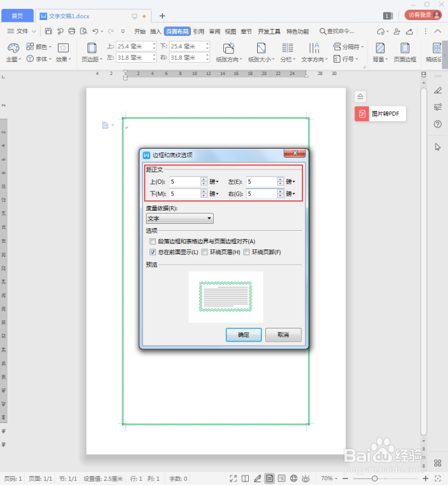Viewport: 448px width, 485px height.
Task: Click the 图片转PDF button
Action: 380,114
